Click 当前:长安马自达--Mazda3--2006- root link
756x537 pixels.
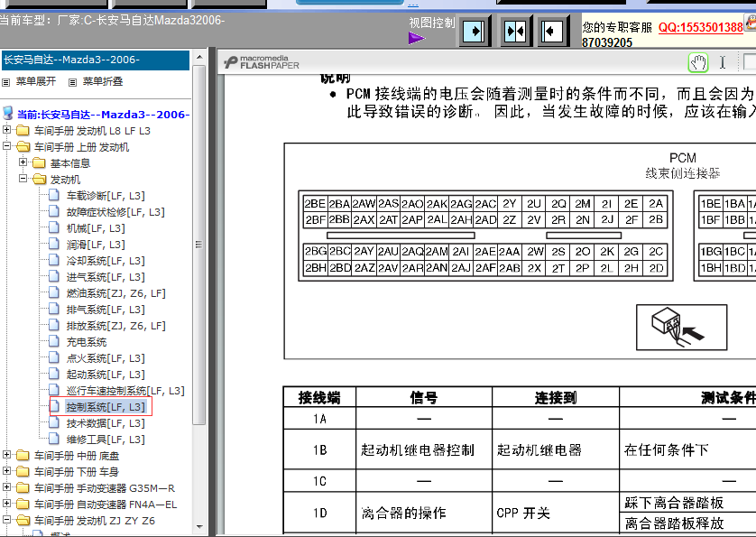pos(103,115)
